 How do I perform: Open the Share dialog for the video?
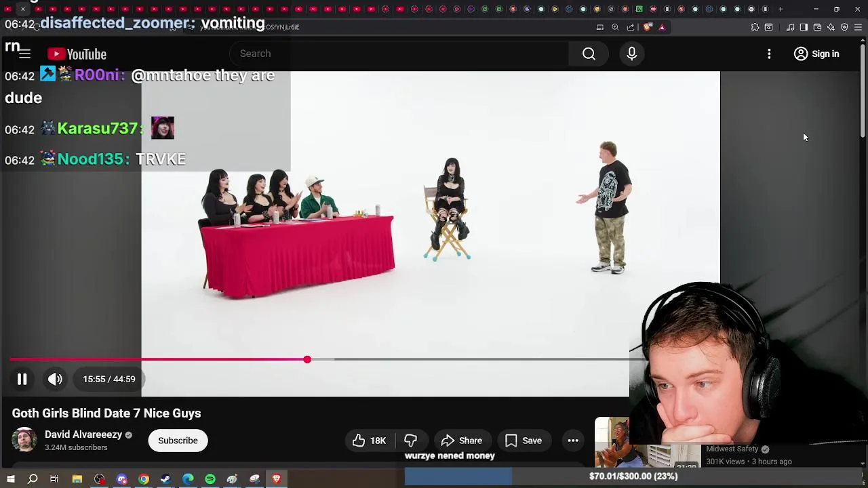(461, 441)
